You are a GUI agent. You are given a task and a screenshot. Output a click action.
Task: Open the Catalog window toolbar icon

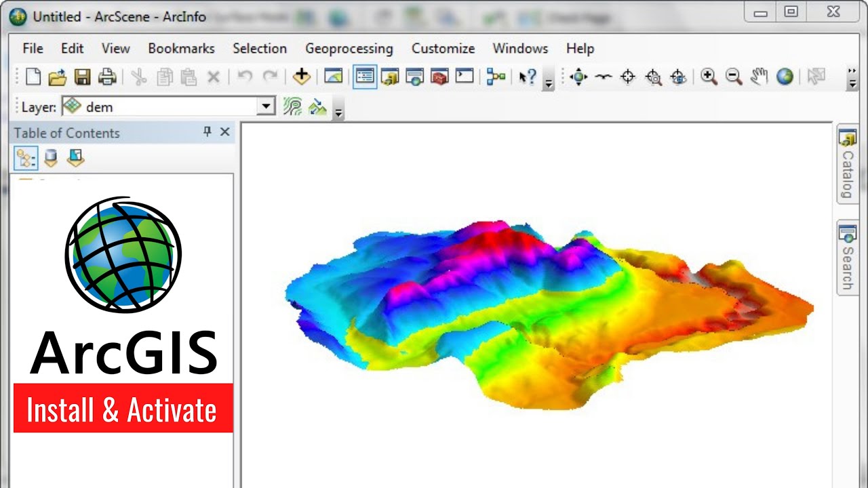[x=389, y=77]
